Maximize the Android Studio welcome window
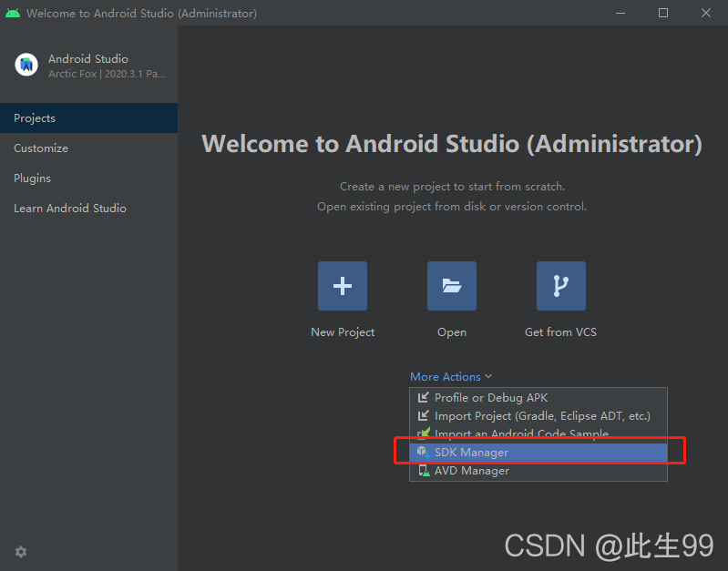 point(663,13)
